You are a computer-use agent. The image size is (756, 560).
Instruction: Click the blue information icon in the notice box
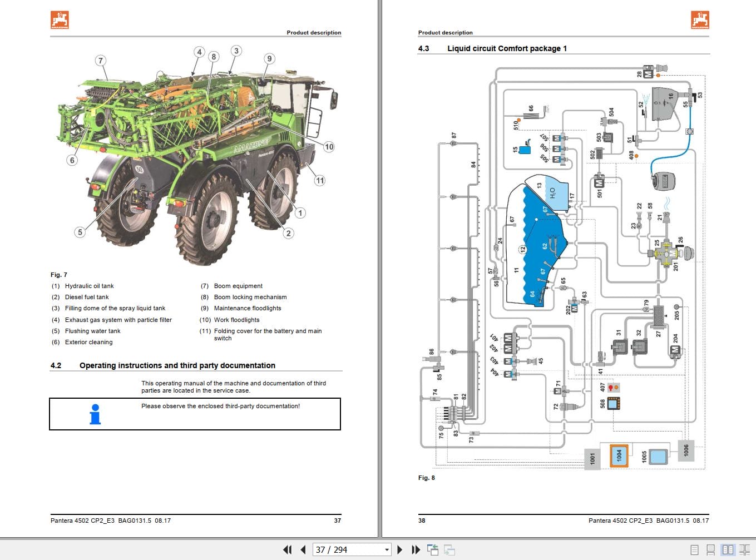click(95, 414)
